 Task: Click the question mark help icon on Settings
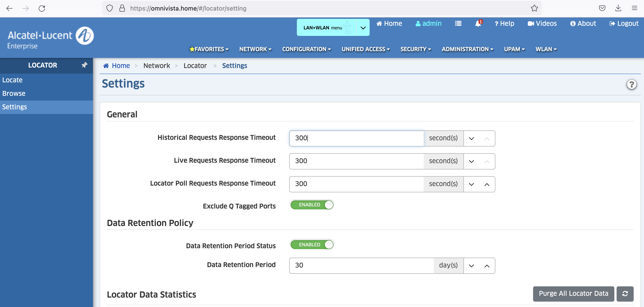pos(631,84)
